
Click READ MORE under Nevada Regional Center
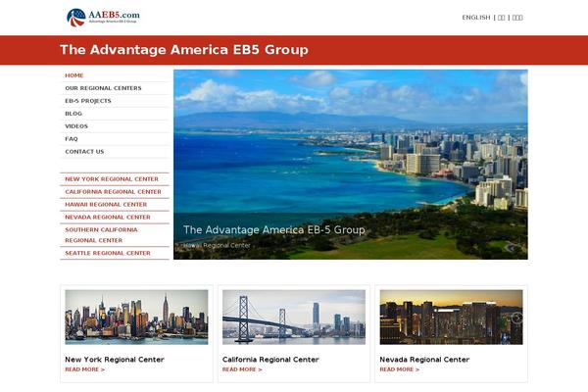pos(400,369)
